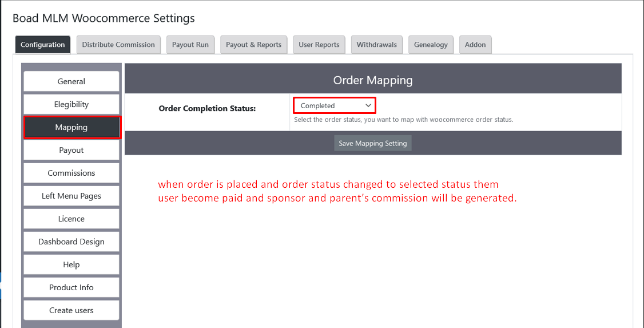Go to Commissions in sidebar
644x328 pixels.
(71, 173)
